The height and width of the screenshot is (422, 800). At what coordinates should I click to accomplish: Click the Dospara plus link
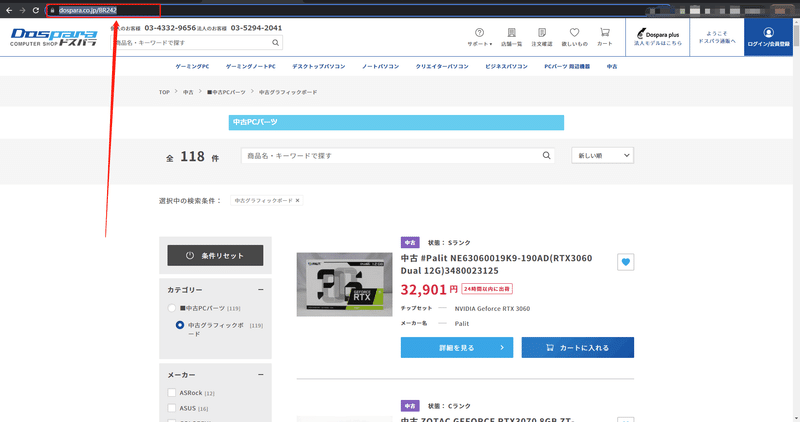[x=658, y=37]
